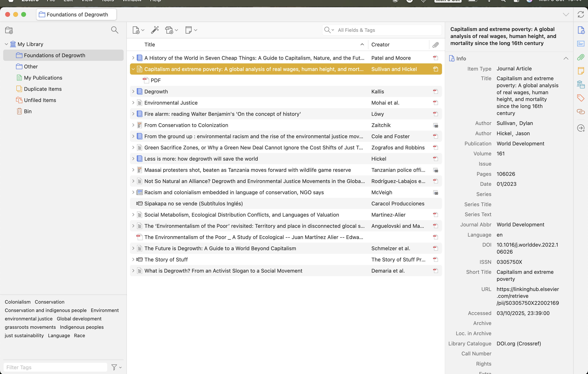Click the Locate arrow icon in sidebar

(x=581, y=128)
